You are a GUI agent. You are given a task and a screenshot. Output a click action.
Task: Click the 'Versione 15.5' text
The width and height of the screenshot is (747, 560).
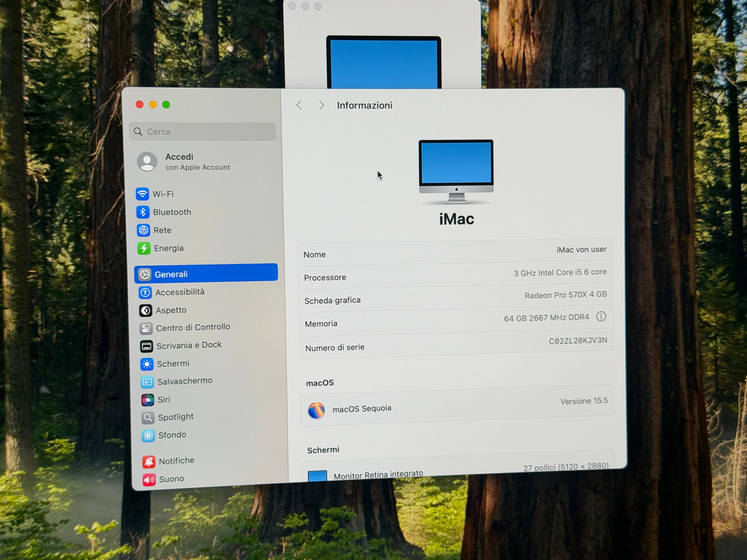[584, 401]
